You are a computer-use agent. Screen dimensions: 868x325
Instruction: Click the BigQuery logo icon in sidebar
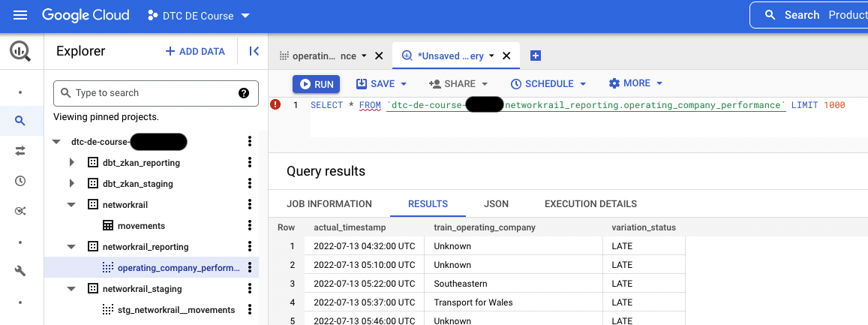click(20, 52)
